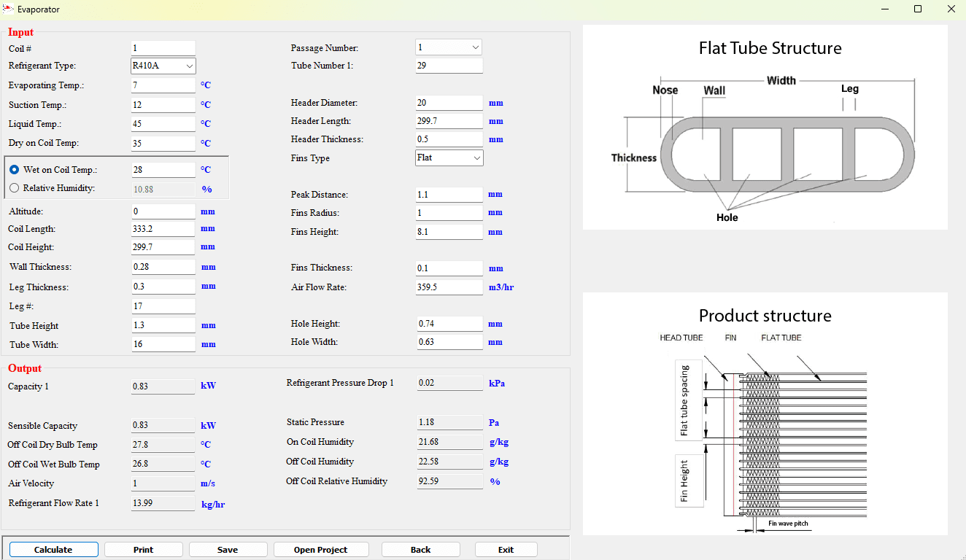Click the Coil Height input field

click(x=163, y=247)
